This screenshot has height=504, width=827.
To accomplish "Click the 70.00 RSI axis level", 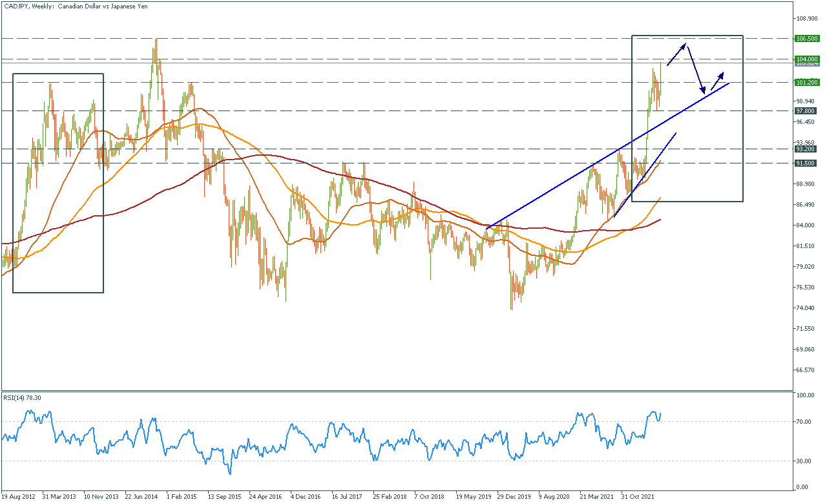I will 804,422.
